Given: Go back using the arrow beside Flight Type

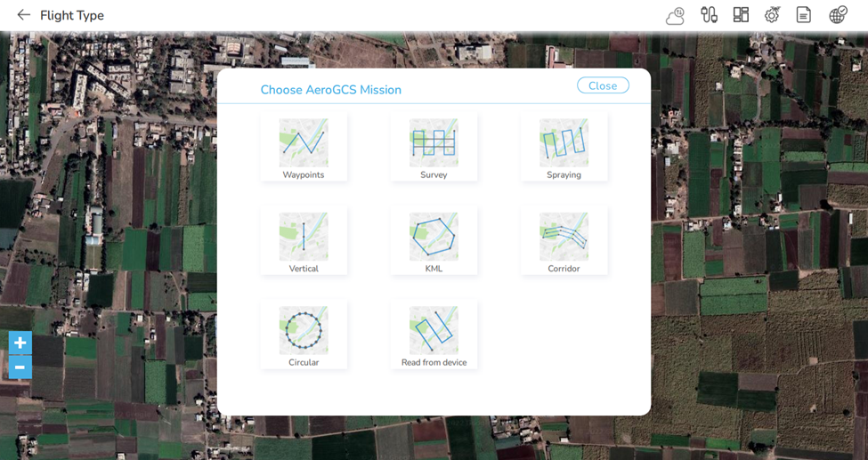Looking at the screenshot, I should coord(23,15).
